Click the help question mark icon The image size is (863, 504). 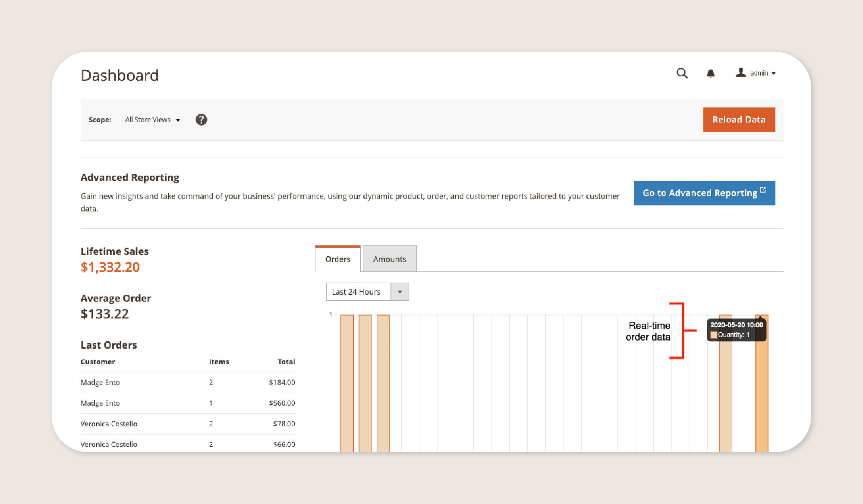201,120
